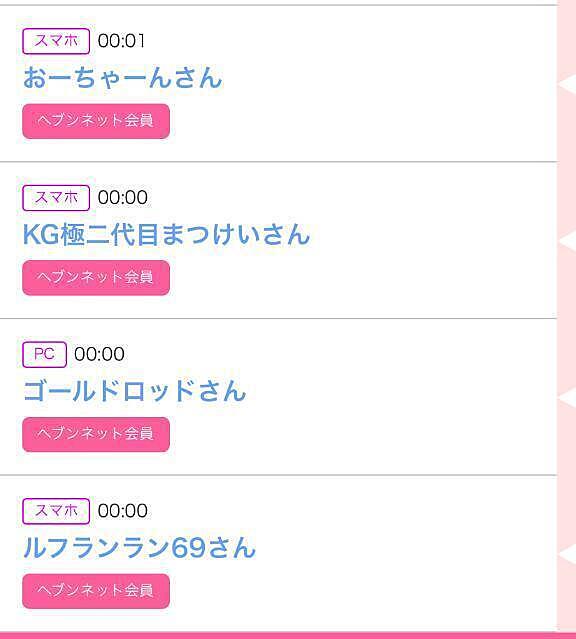Open おーちゃーんさん profile link
Image resolution: width=576 pixels, height=639 pixels.
coord(123,77)
